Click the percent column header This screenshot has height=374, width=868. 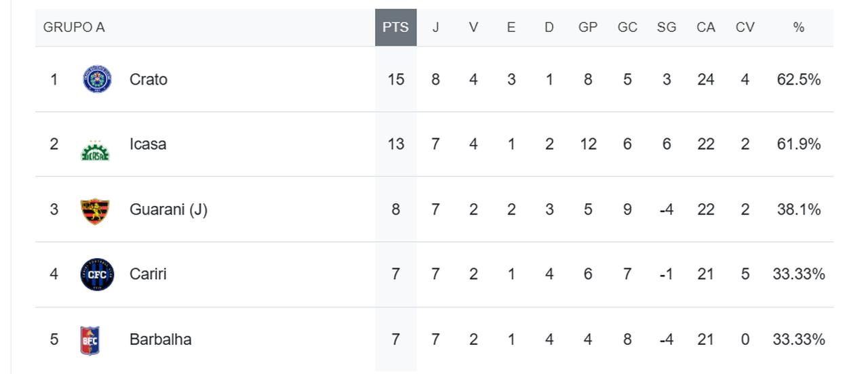click(799, 27)
